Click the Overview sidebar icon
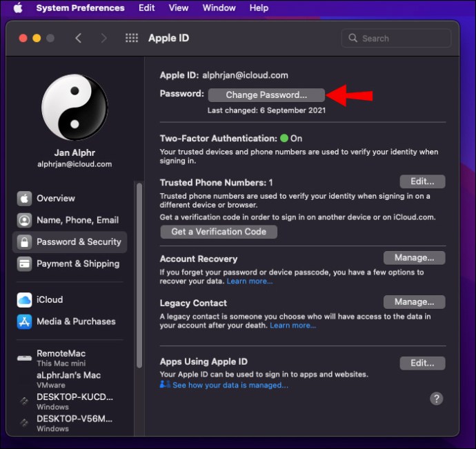 [25, 199]
